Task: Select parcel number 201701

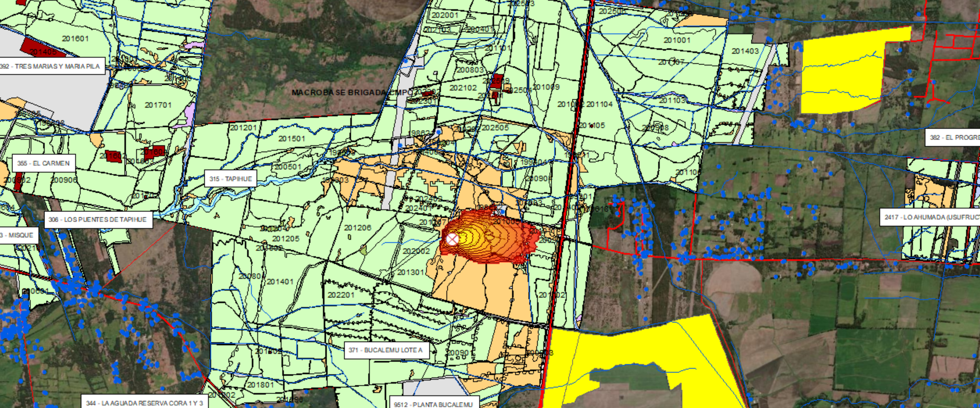Action: pyautogui.click(x=158, y=105)
